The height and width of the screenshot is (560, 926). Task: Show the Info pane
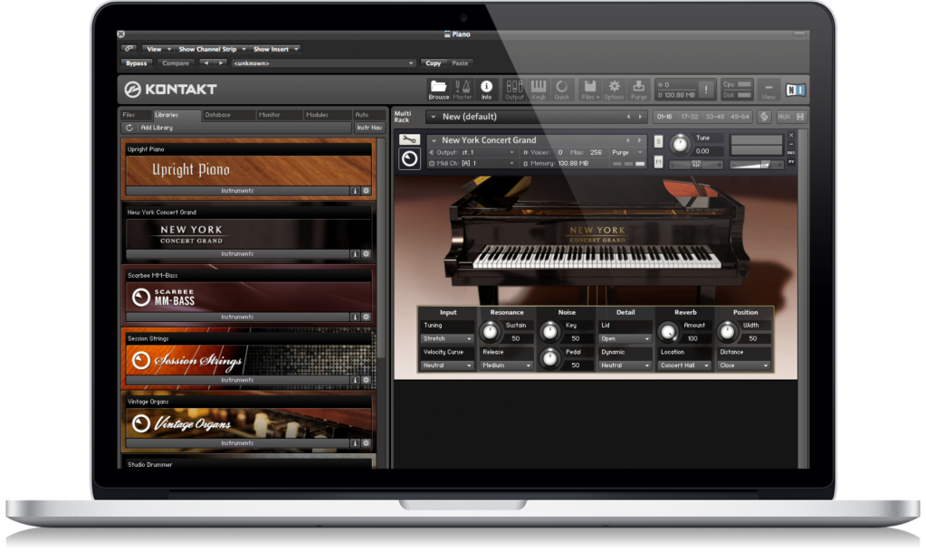coord(486,89)
